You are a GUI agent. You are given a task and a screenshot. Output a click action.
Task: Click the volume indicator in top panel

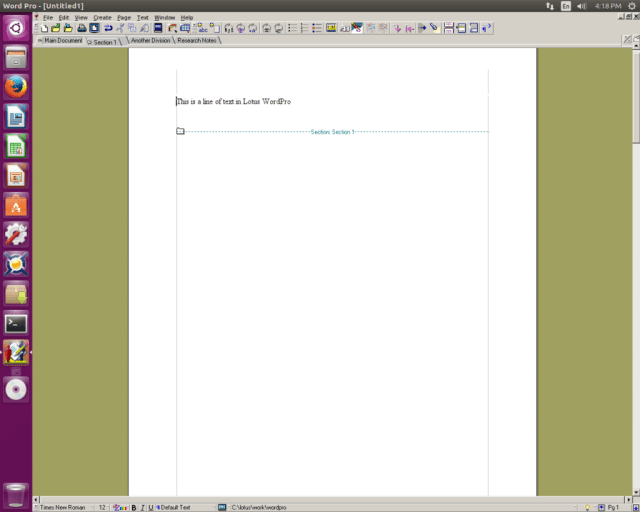[582, 6]
